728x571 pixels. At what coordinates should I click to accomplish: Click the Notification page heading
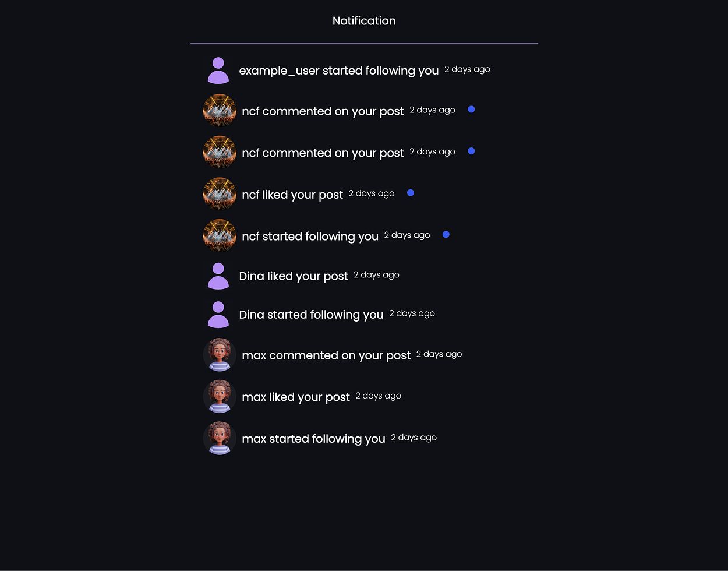364,21
